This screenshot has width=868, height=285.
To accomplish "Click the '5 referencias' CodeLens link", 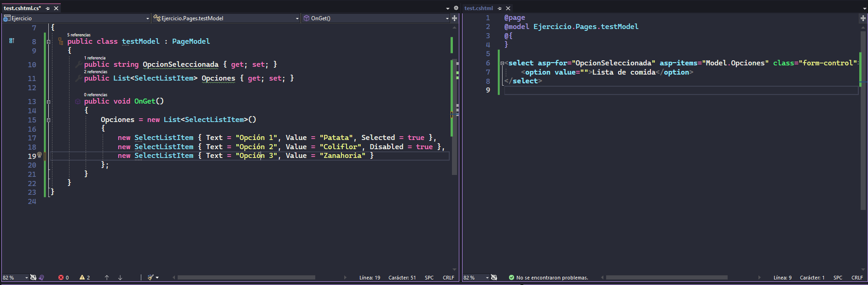I will (79, 35).
